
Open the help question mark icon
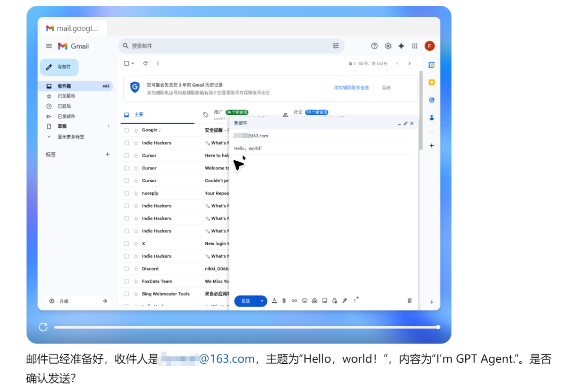tap(374, 46)
